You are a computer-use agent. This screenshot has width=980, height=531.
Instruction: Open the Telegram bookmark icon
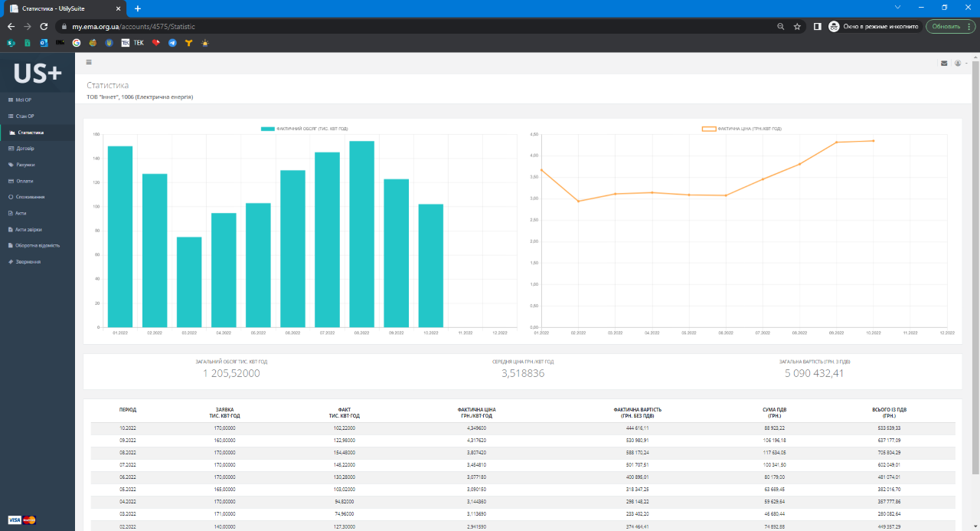click(x=172, y=43)
